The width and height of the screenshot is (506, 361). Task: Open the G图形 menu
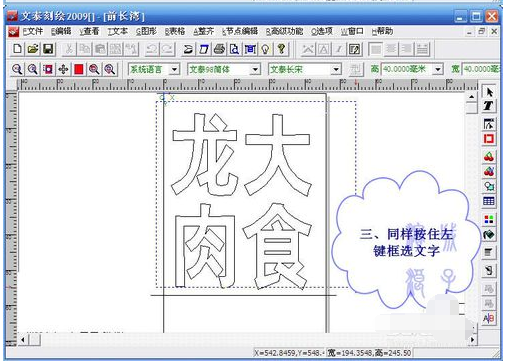tap(146, 31)
